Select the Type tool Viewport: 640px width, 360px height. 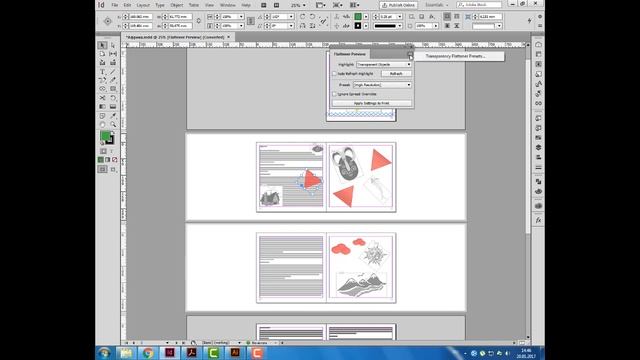102,72
